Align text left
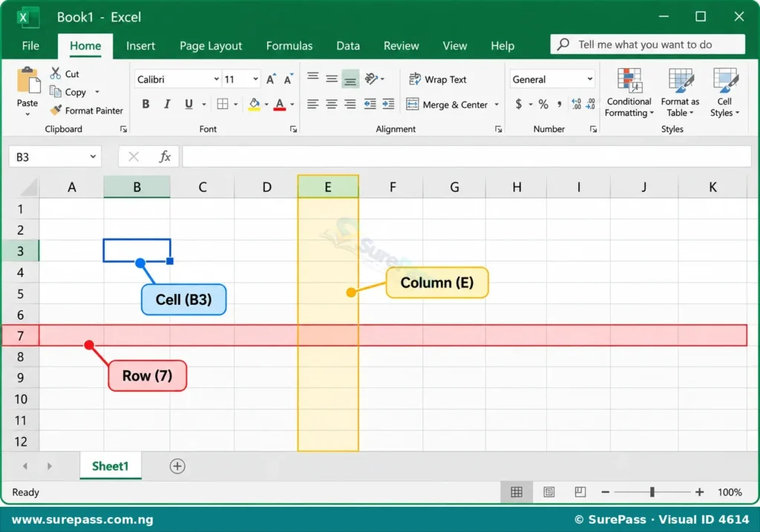This screenshot has width=760, height=532. [x=312, y=104]
